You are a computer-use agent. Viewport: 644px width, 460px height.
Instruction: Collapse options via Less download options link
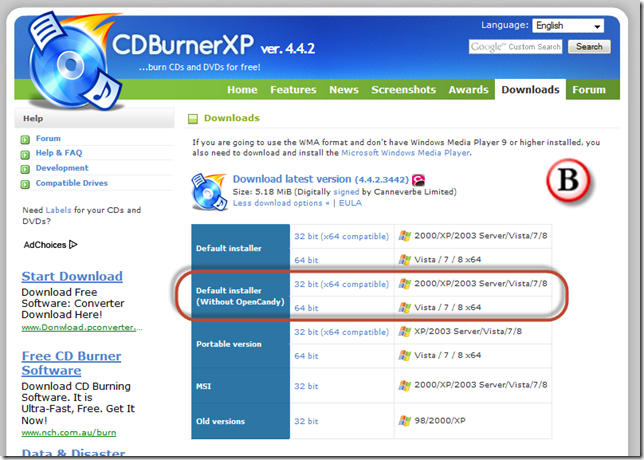tap(281, 203)
